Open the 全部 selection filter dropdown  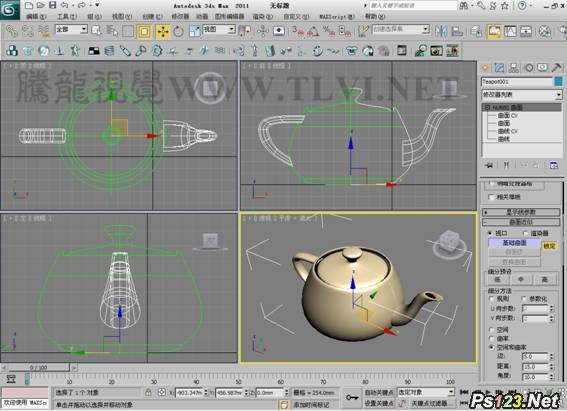pyautogui.click(x=71, y=29)
